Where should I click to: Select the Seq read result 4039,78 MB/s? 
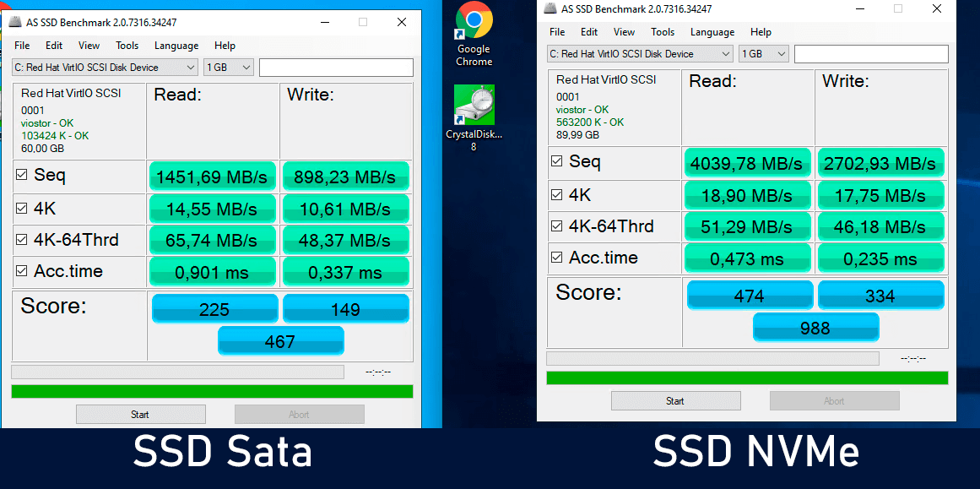[748, 163]
